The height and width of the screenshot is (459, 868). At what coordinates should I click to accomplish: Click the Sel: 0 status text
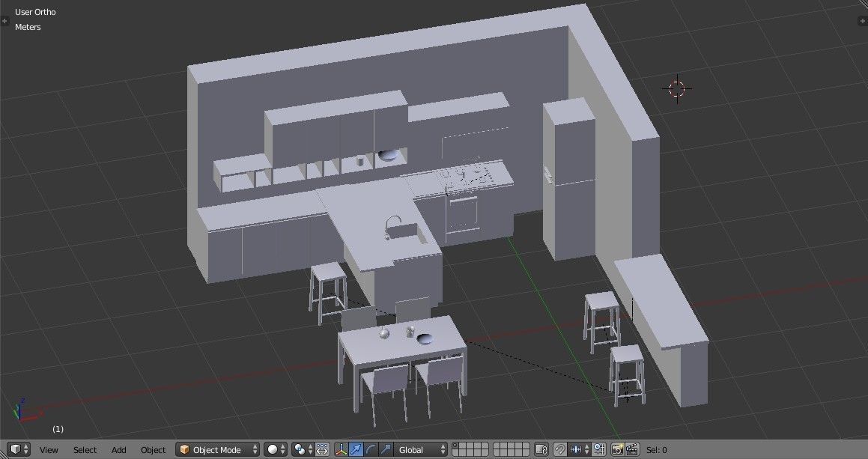[x=657, y=450]
